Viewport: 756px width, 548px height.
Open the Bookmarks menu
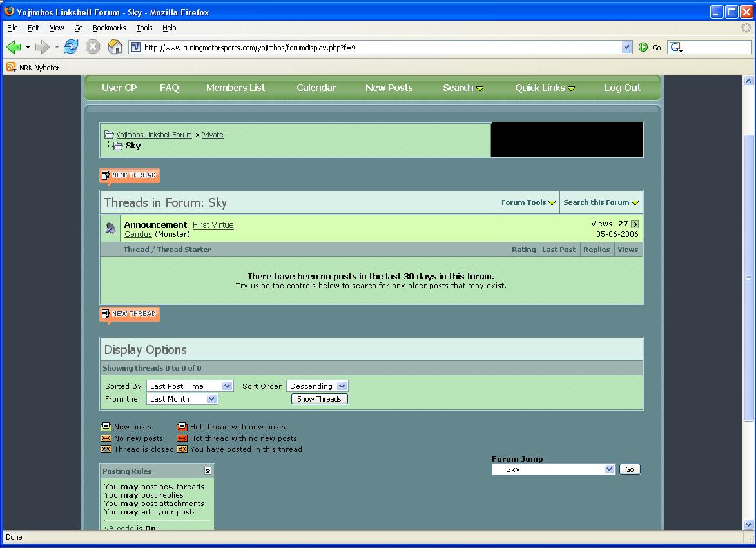point(109,28)
